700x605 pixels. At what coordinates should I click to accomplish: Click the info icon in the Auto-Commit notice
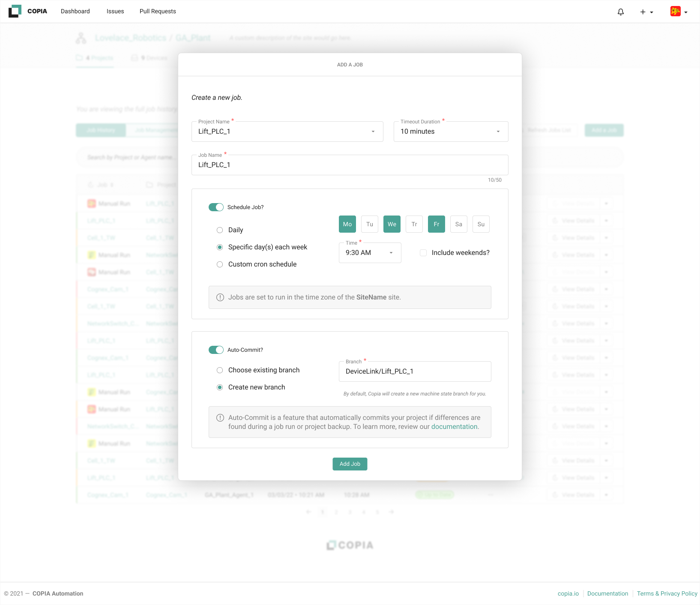coord(220,417)
